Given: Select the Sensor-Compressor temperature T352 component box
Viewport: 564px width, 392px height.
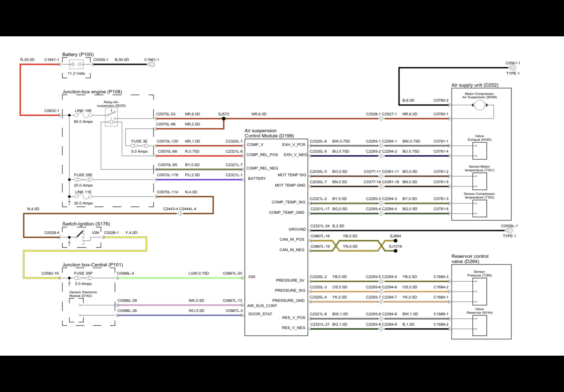Looking at the screenshot, I should tap(479, 208).
